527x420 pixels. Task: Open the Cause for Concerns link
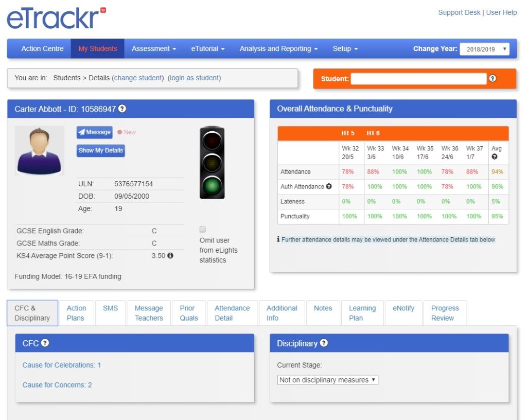pos(57,385)
